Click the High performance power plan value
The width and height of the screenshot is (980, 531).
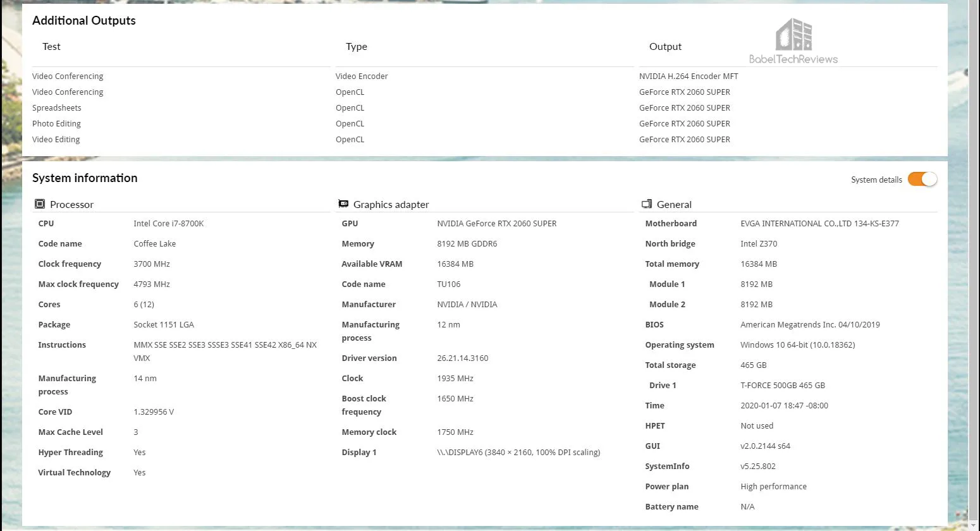pos(773,487)
